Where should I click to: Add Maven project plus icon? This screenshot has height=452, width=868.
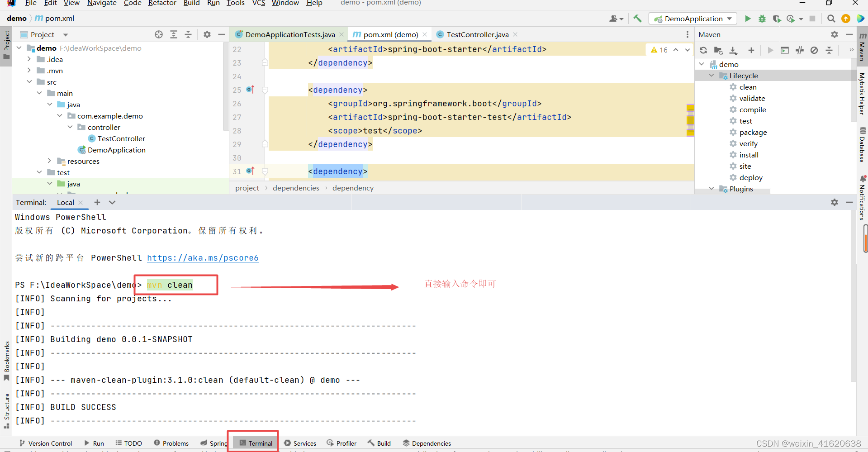[751, 50]
